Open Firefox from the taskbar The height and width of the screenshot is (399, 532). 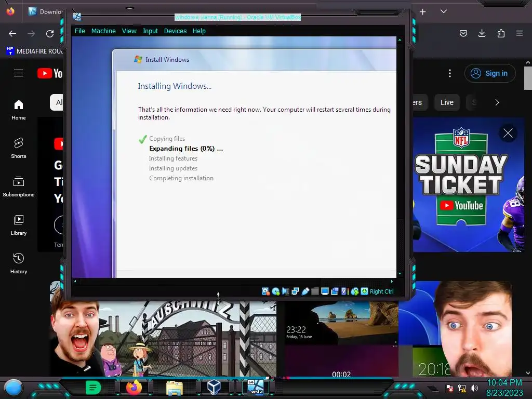[x=134, y=388]
